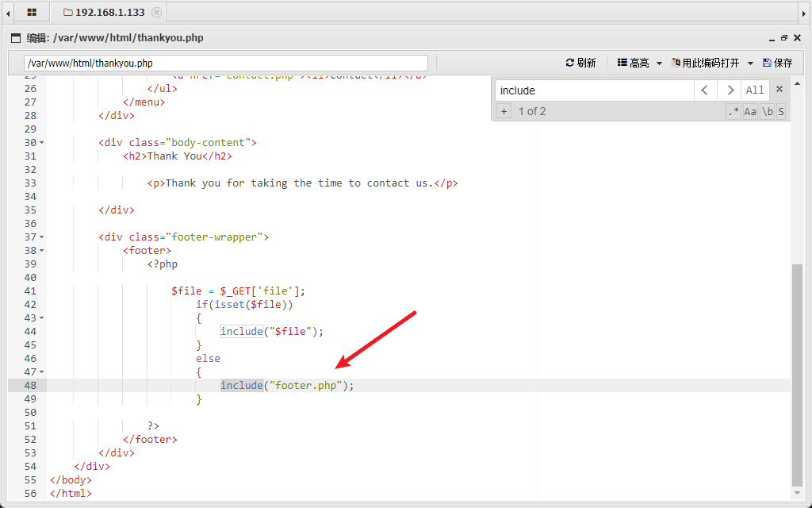Click the search box containing include
This screenshot has height=508, width=812.
tap(595, 90)
